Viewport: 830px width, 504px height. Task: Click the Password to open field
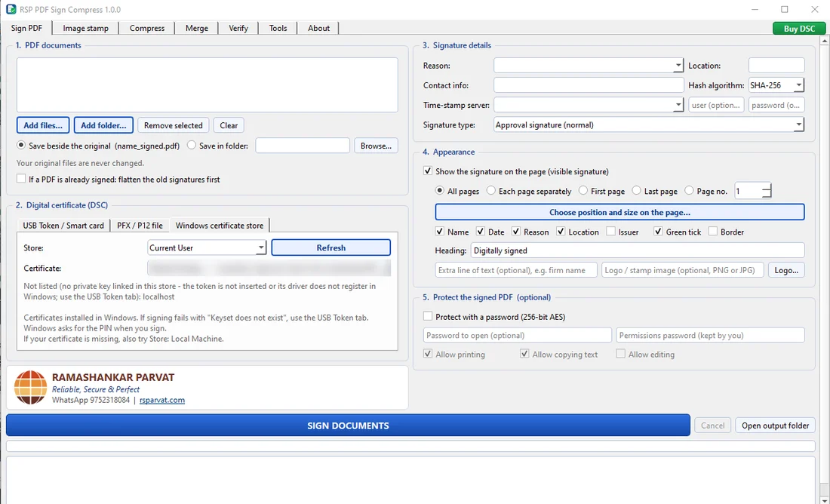(x=518, y=335)
